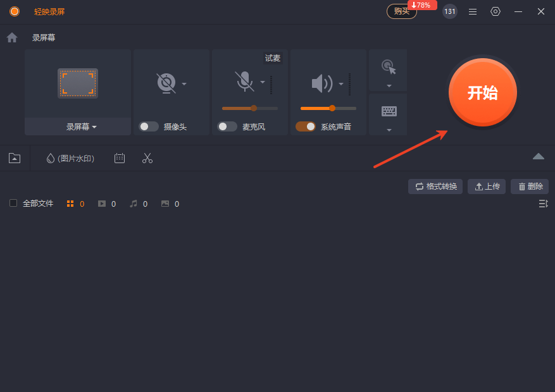Expand the microphone device dropdown arrow
Image resolution: width=555 pixels, height=392 pixels.
click(263, 82)
